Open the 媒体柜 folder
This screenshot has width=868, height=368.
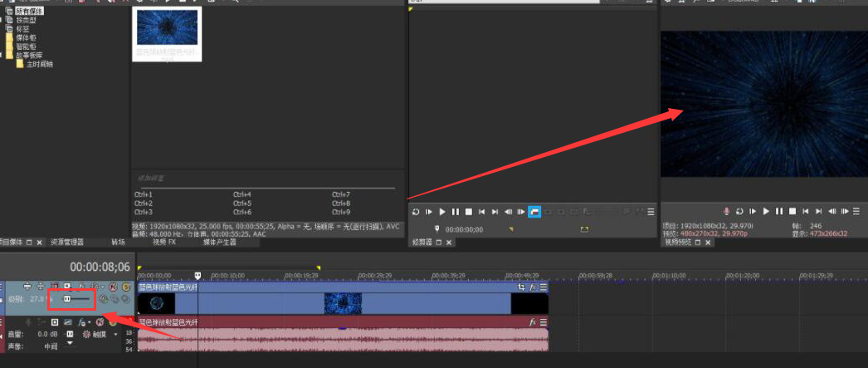click(x=26, y=37)
